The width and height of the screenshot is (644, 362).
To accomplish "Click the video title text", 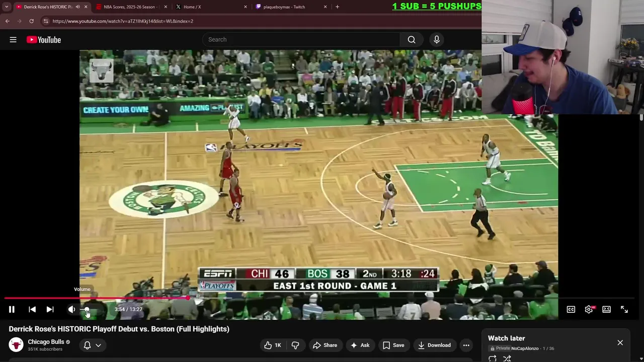I will (x=119, y=329).
